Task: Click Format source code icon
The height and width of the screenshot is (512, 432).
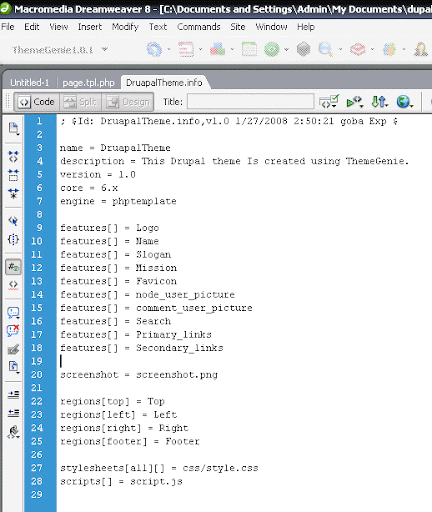Action: coord(13,432)
